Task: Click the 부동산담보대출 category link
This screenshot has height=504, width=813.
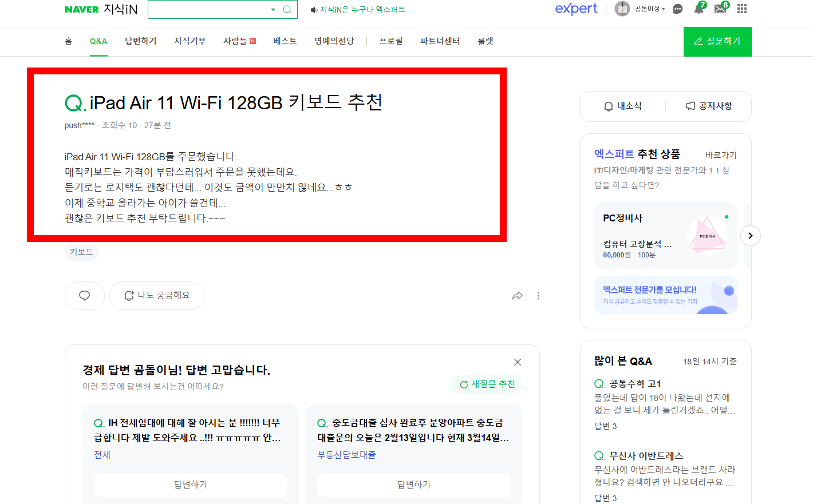Action: coord(347,455)
